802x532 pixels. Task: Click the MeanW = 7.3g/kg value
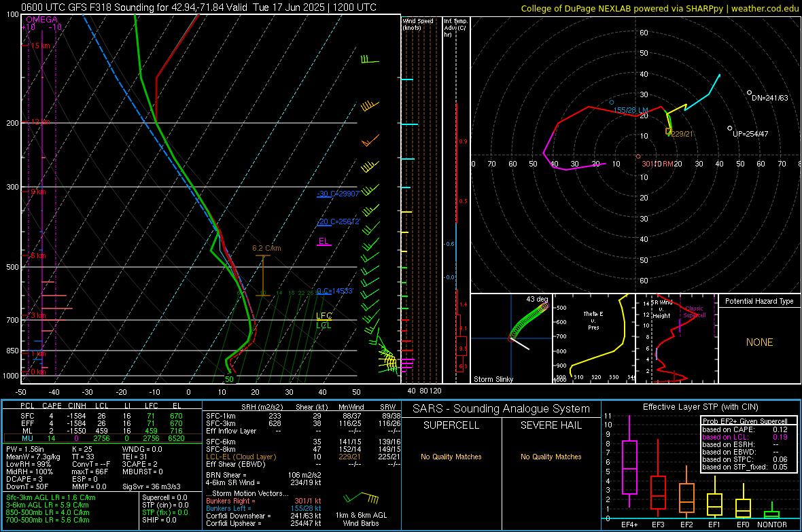[x=33, y=457]
